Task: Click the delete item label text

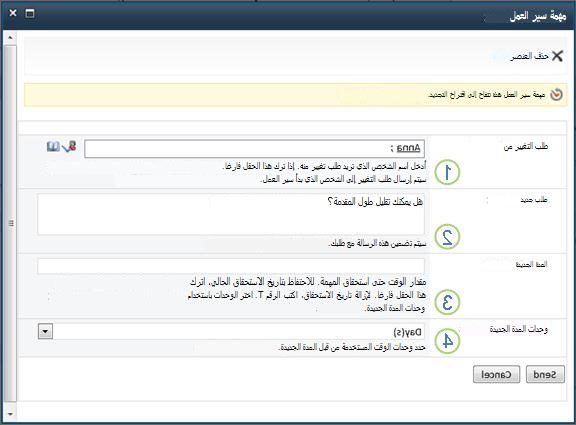Action: tap(529, 56)
